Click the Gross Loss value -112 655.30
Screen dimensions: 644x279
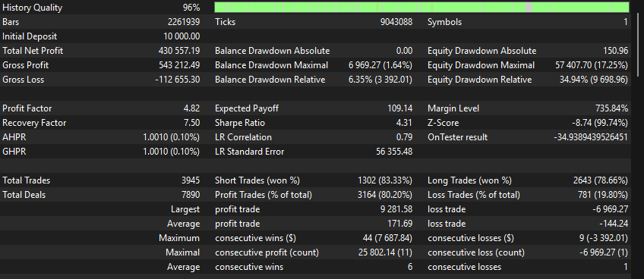[178, 80]
